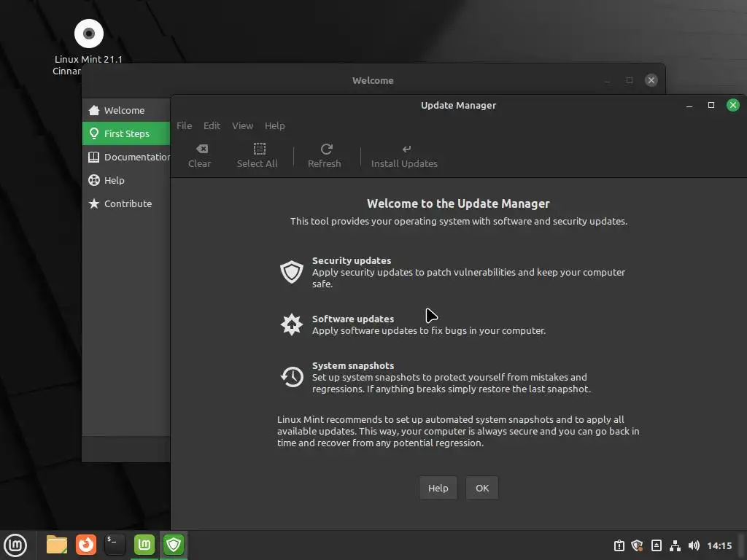Image resolution: width=747 pixels, height=560 pixels.
Task: Open Terminal from the taskbar
Action: coord(115,545)
